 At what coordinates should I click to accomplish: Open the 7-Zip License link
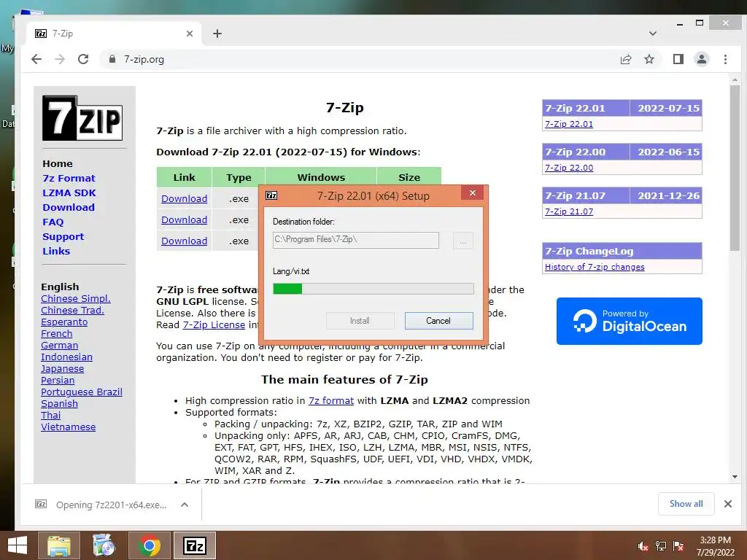pyautogui.click(x=214, y=324)
